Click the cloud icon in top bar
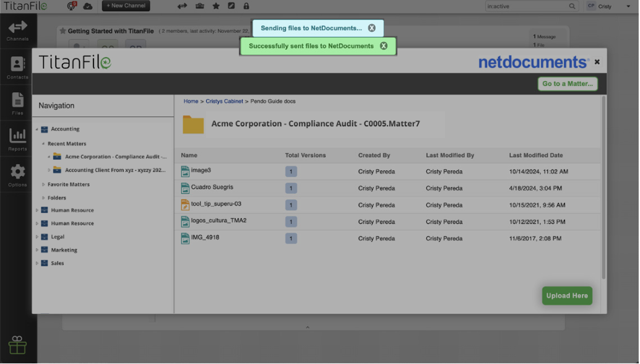The height and width of the screenshot is (364, 640). (88, 6)
